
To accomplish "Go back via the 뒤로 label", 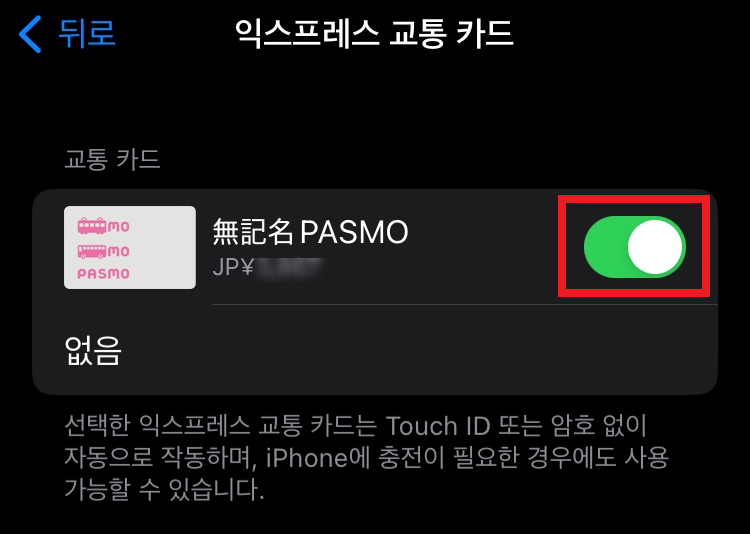I will [87, 33].
